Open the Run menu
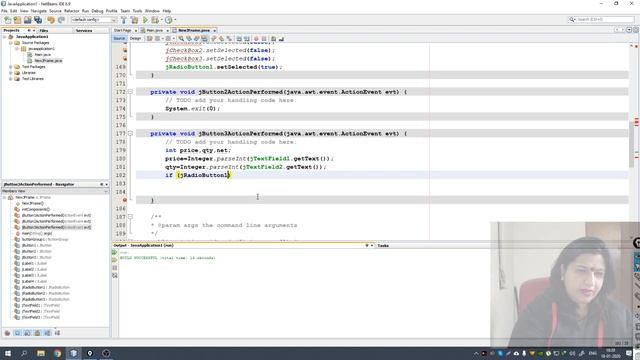Image resolution: width=640 pixels, height=360 pixels. coord(85,11)
